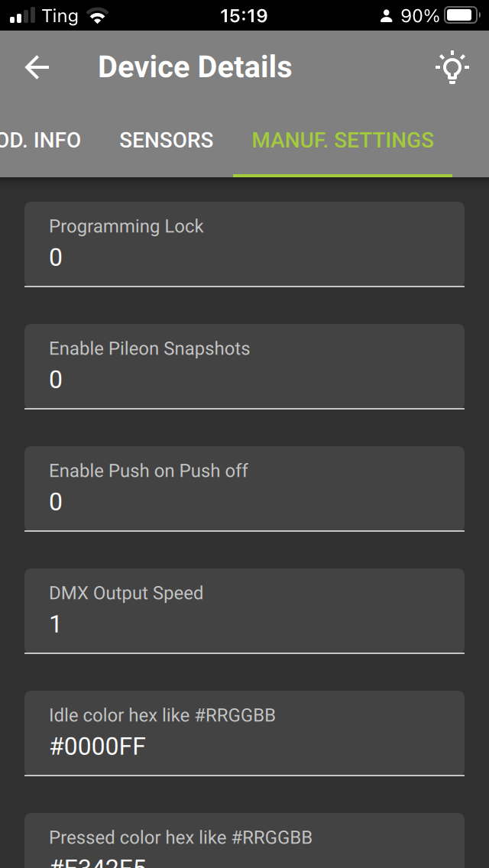Image resolution: width=489 pixels, height=868 pixels.
Task: Tap the #0000FF idle color value text
Action: tap(97, 747)
